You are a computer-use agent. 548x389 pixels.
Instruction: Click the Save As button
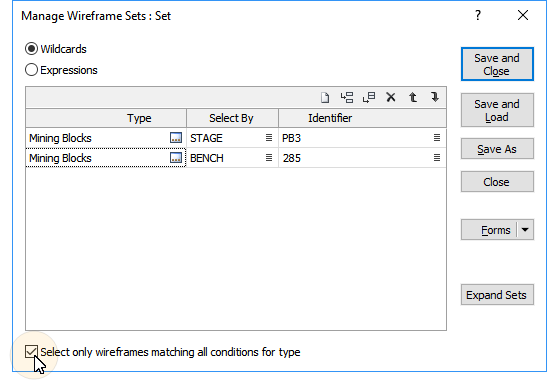(x=497, y=149)
